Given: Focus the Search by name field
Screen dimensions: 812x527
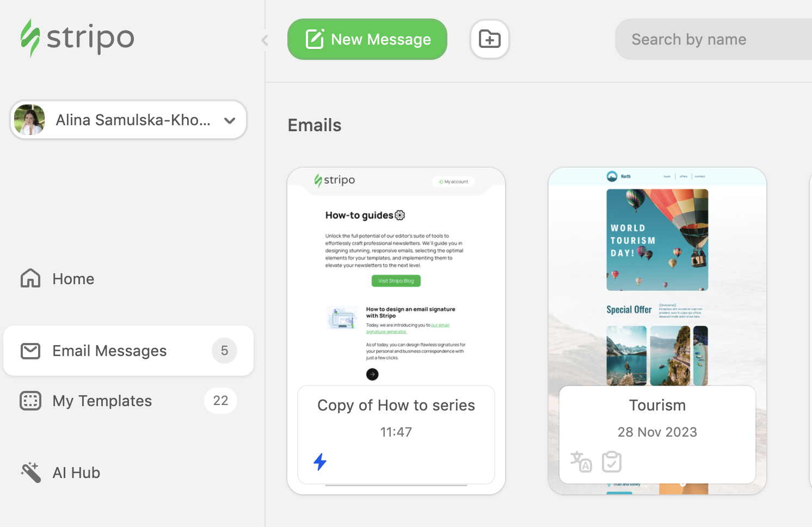Looking at the screenshot, I should (x=713, y=39).
